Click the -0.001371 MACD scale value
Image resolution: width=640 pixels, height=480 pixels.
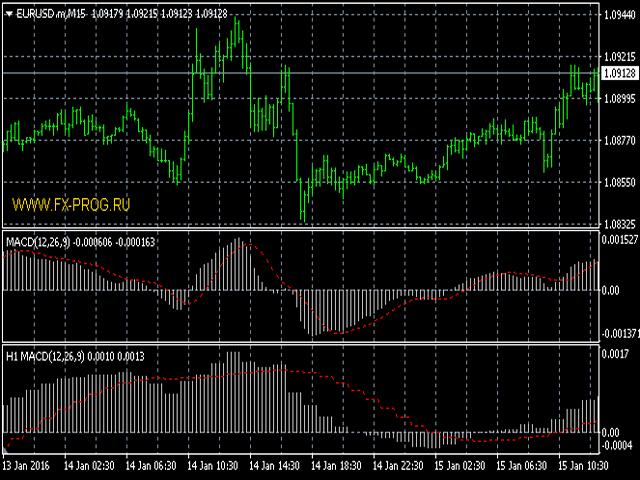[619, 332]
